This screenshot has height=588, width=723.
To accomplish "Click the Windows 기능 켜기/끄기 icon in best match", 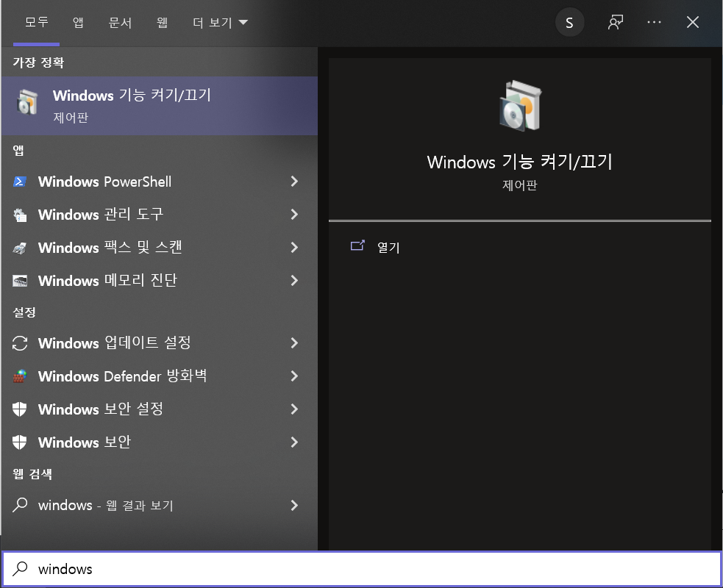I will [x=26, y=102].
